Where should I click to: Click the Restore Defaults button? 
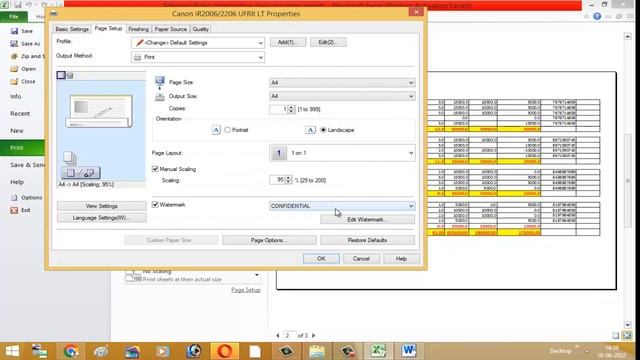(367, 240)
